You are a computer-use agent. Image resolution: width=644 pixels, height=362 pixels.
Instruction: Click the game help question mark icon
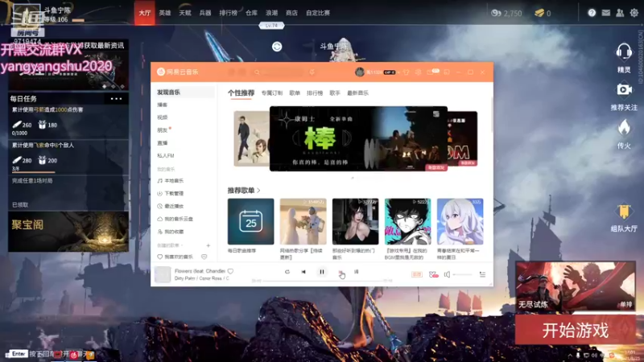tap(592, 13)
